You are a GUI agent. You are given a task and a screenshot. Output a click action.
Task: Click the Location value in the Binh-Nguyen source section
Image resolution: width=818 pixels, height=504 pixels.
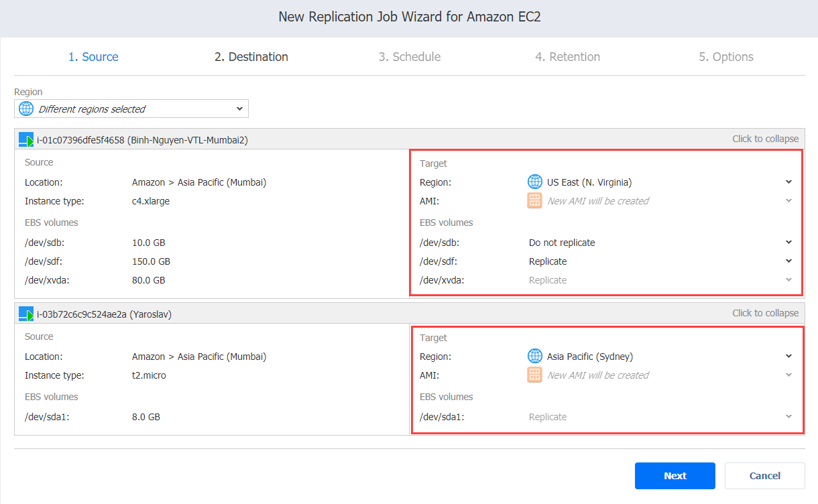[x=199, y=182]
